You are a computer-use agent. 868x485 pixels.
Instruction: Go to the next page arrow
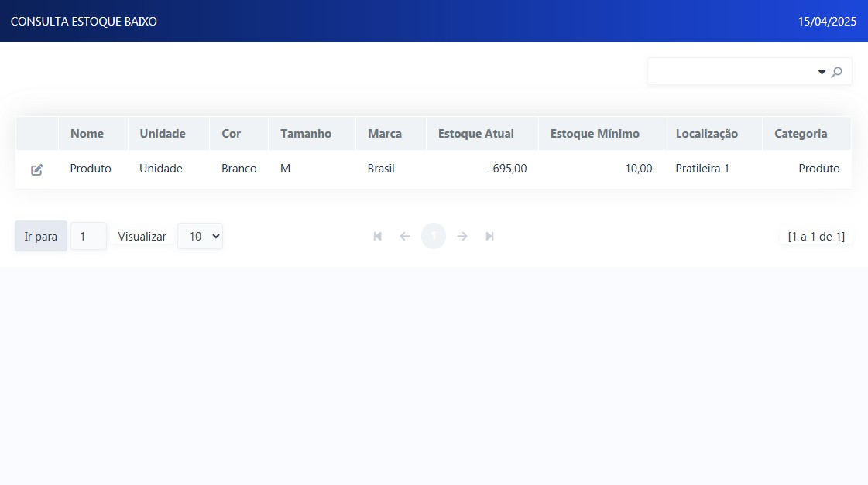pos(462,236)
